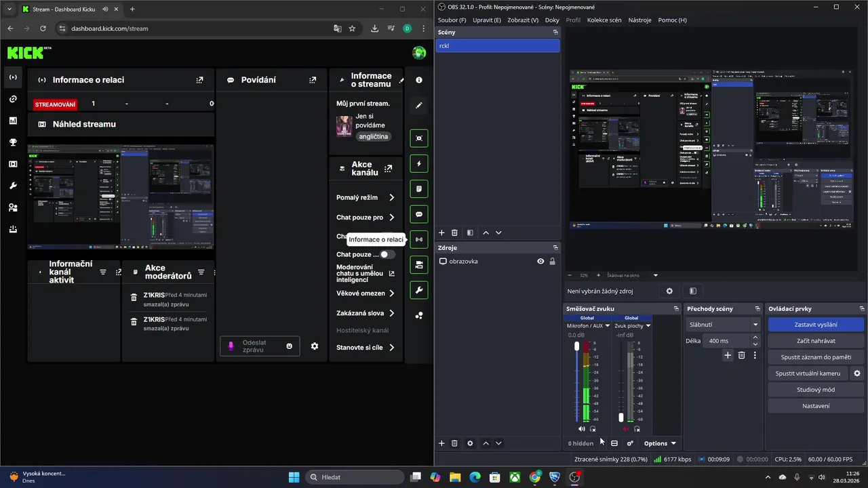Open Nástroje menu in OBS
The width and height of the screenshot is (868, 488).
coord(640,20)
